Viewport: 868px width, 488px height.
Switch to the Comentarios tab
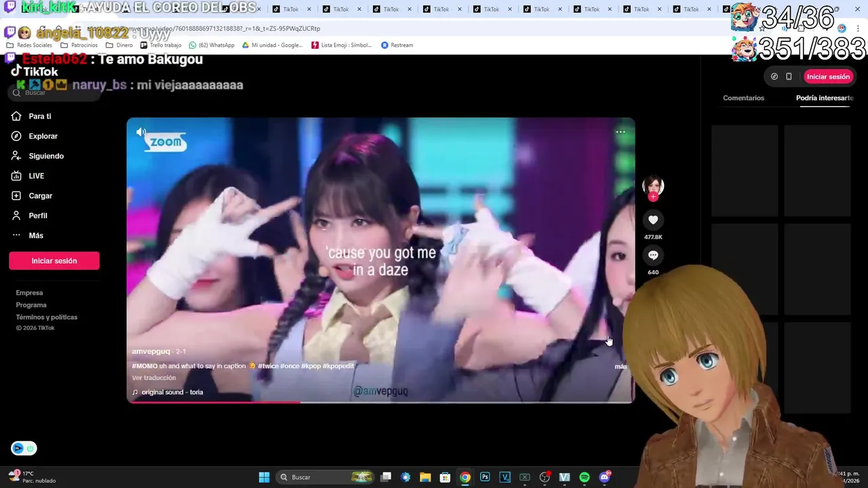[743, 98]
